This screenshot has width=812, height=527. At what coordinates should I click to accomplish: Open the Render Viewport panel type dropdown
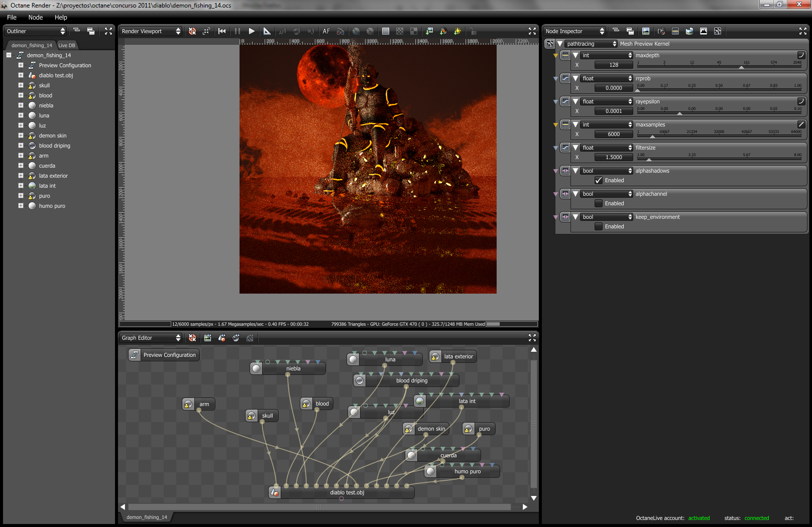tap(151, 31)
